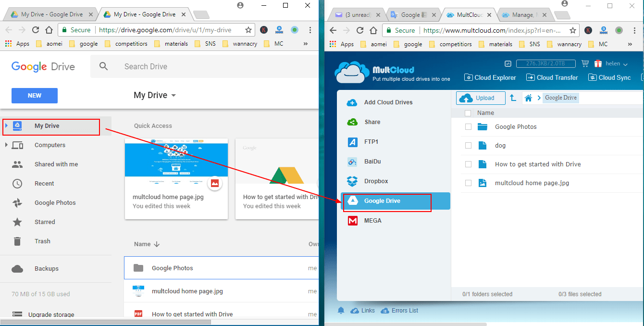Click the home icon in MultCloud breadcrumb

[x=528, y=98]
